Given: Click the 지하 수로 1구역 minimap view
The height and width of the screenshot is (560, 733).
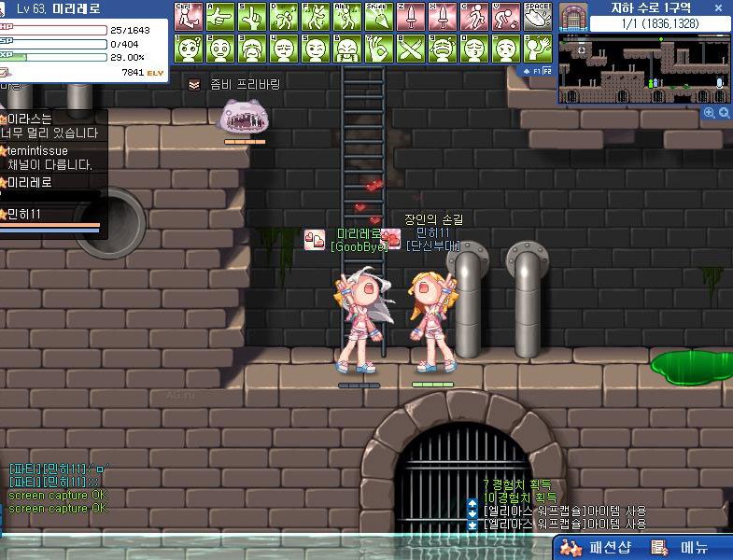Looking at the screenshot, I should tap(644, 70).
